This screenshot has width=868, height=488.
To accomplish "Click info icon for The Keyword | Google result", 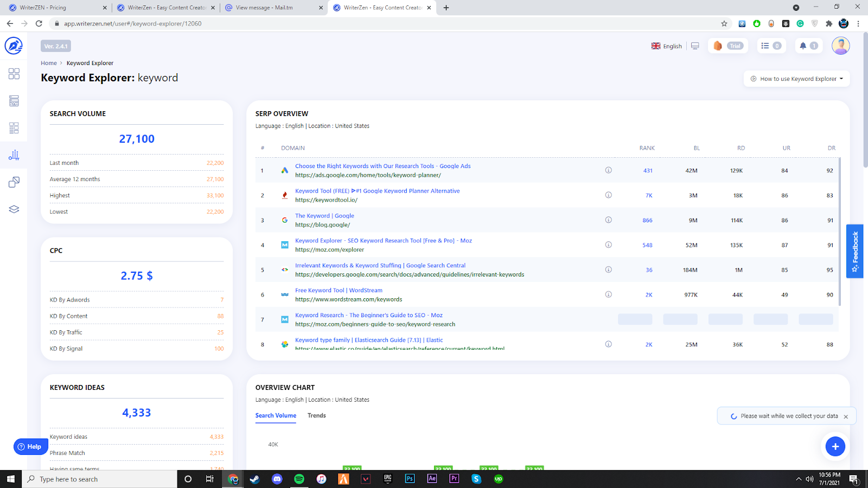I will [609, 220].
